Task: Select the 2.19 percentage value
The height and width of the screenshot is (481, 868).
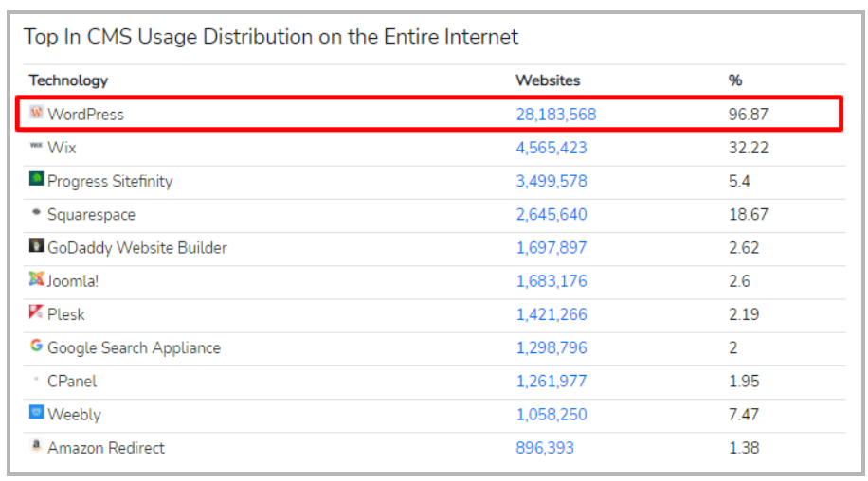Action: pos(744,314)
